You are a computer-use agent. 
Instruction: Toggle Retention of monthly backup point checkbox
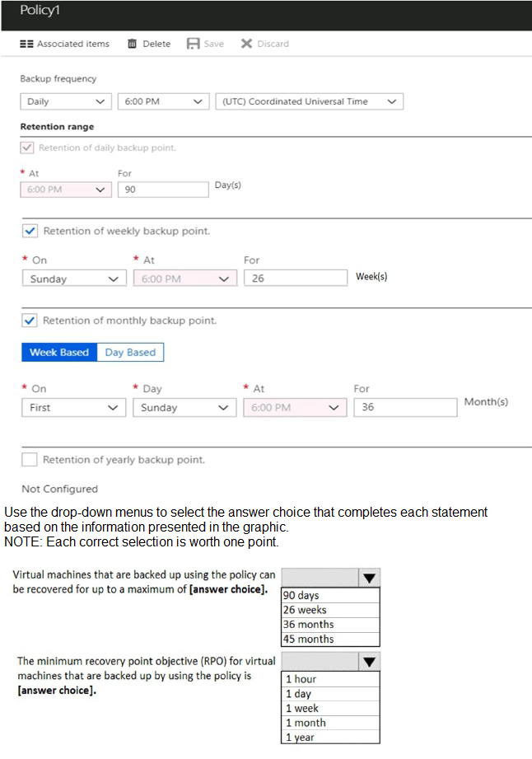[x=30, y=321]
